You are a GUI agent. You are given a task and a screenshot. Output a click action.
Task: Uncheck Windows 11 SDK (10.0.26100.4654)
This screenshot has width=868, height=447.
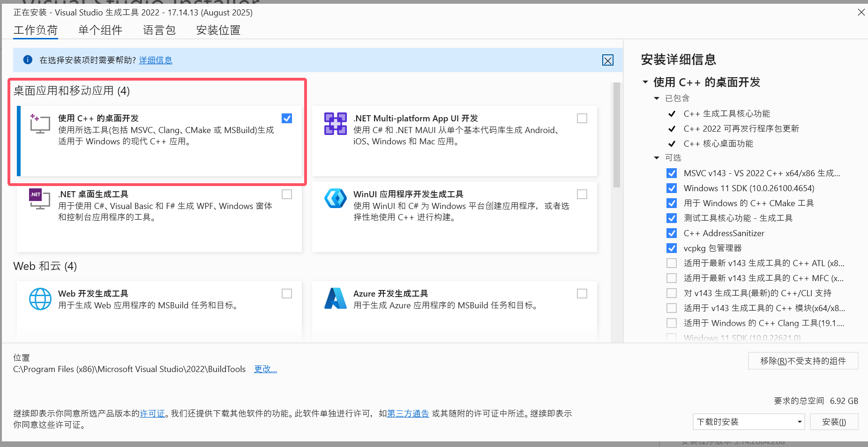tap(672, 188)
